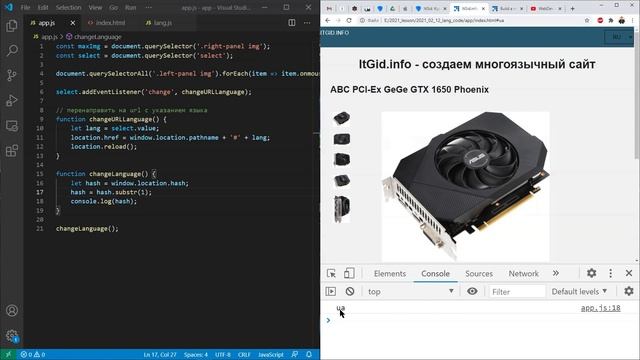Switch to the Sources tab
Screen dimensions: 640x360
[479, 273]
